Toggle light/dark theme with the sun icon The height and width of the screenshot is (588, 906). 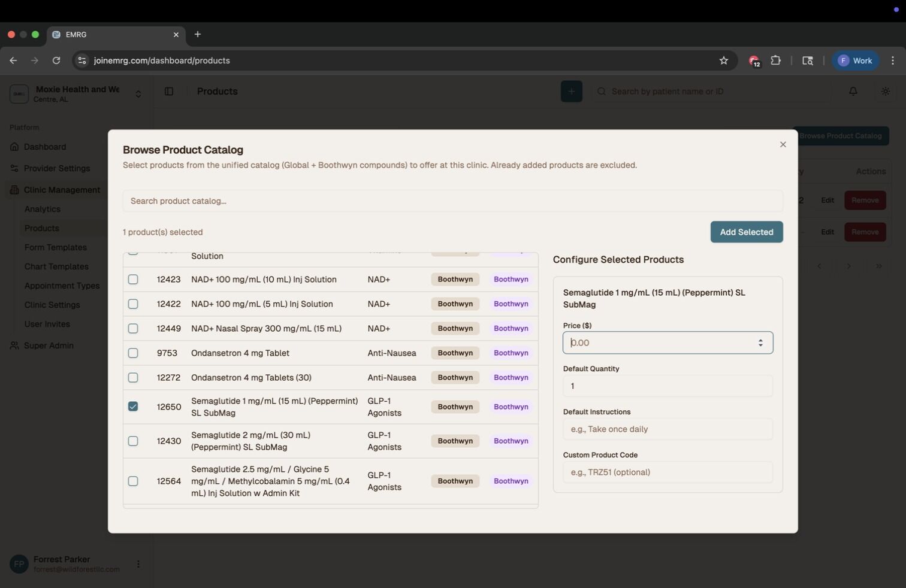pyautogui.click(x=885, y=91)
